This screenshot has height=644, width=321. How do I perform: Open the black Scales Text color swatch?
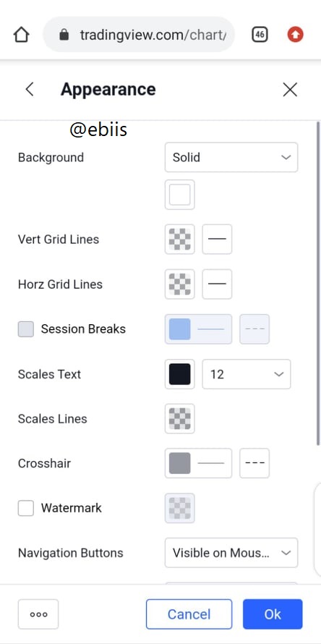point(180,374)
